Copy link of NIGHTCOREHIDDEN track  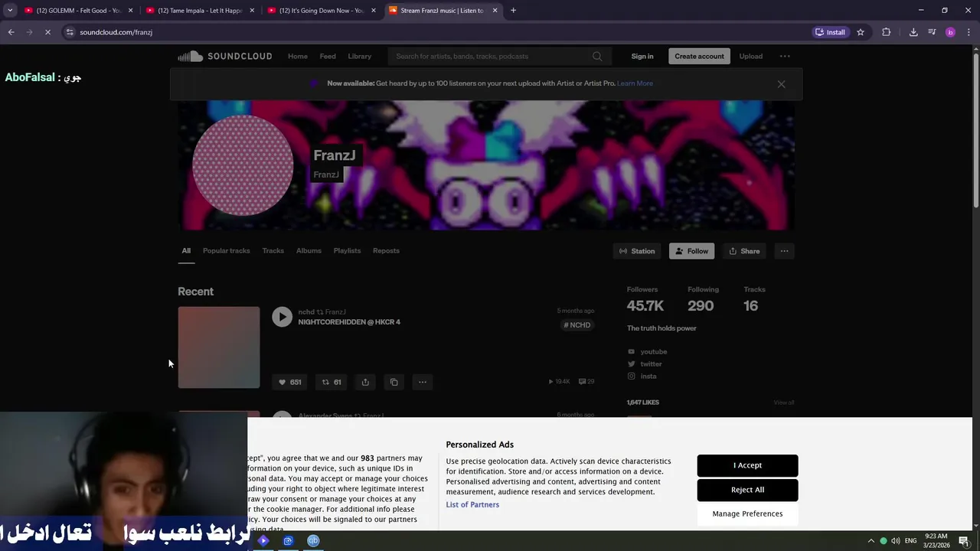point(394,382)
